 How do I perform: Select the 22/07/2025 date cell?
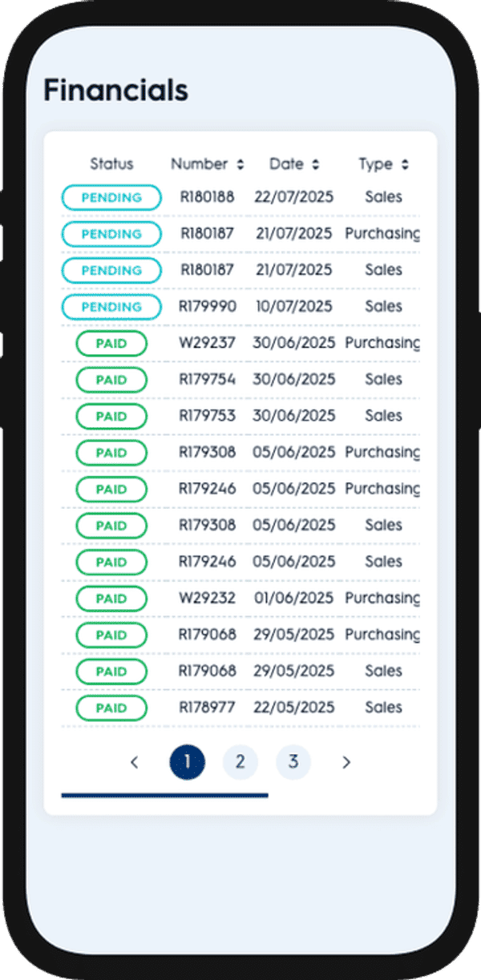coord(294,197)
